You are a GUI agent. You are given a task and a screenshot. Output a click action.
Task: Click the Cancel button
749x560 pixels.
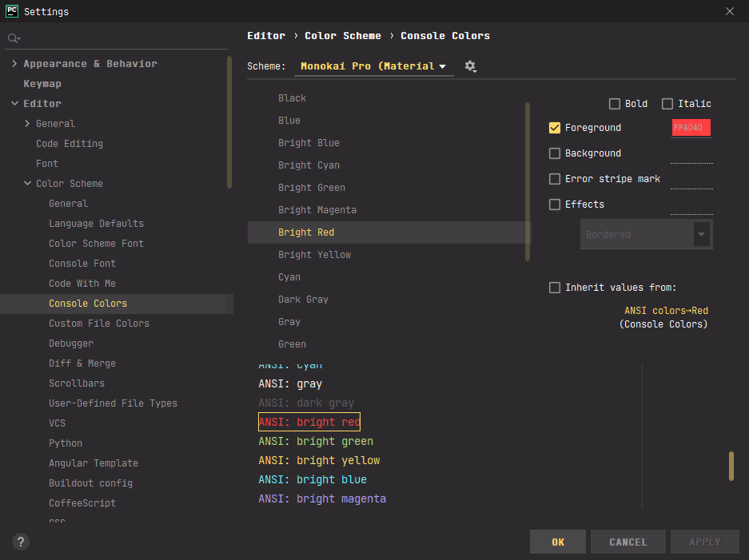[x=627, y=542]
